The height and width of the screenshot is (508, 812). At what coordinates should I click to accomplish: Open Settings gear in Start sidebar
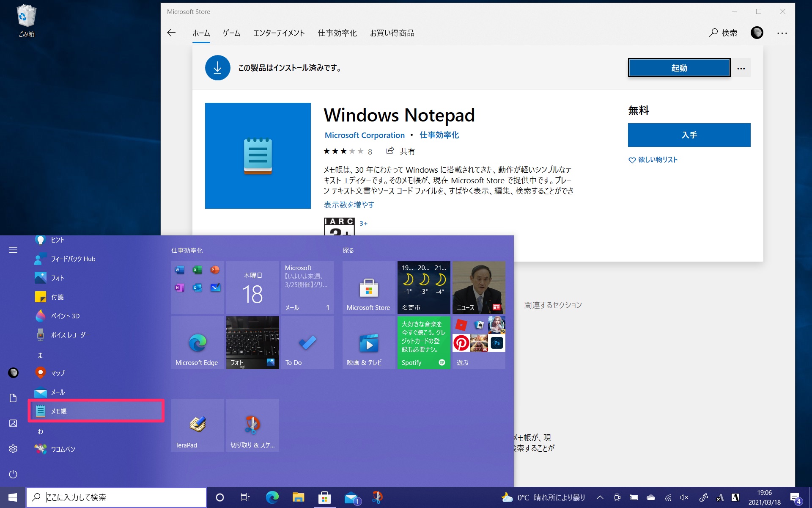click(13, 449)
